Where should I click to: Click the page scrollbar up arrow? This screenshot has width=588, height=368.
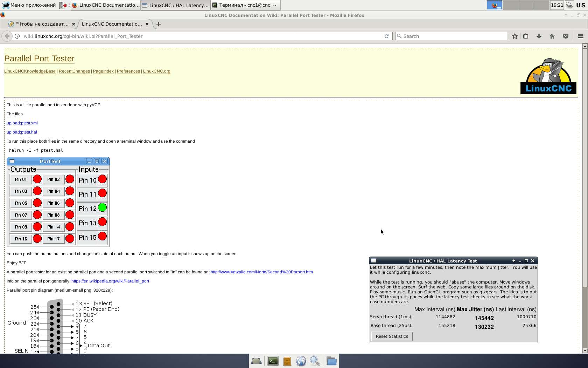coord(585,46)
